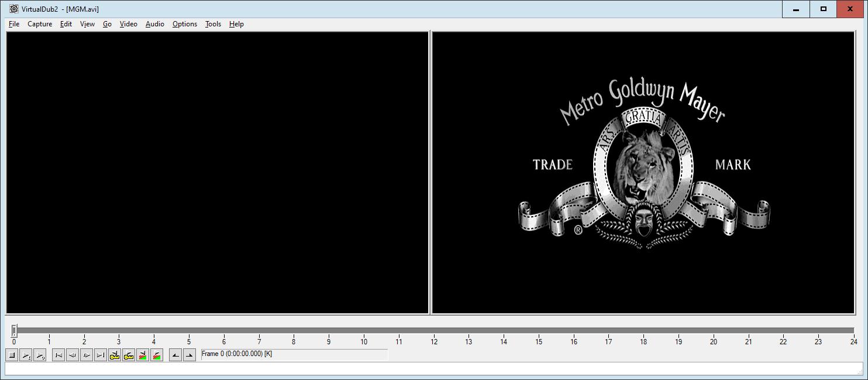The height and width of the screenshot is (380, 868).
Task: Open the Options menu
Action: (x=185, y=24)
